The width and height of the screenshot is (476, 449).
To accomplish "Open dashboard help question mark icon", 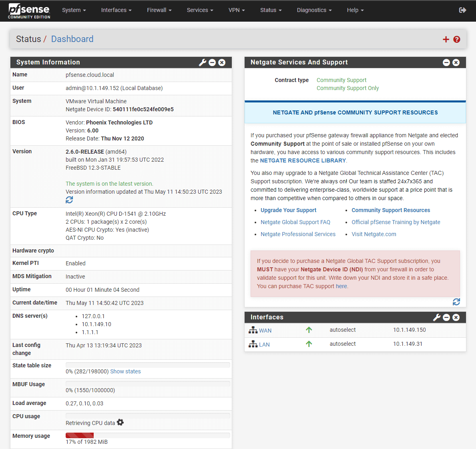I will click(x=456, y=40).
